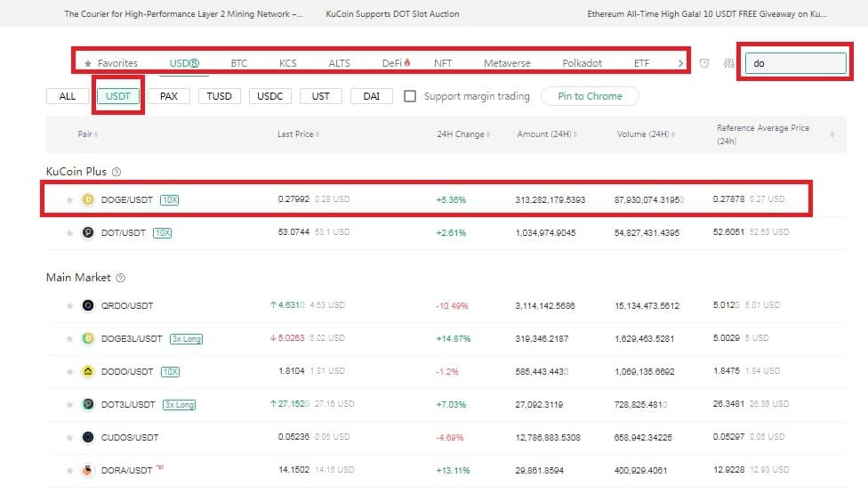Click the Pin to Chrome button
The height and width of the screenshot is (494, 868).
coord(590,96)
